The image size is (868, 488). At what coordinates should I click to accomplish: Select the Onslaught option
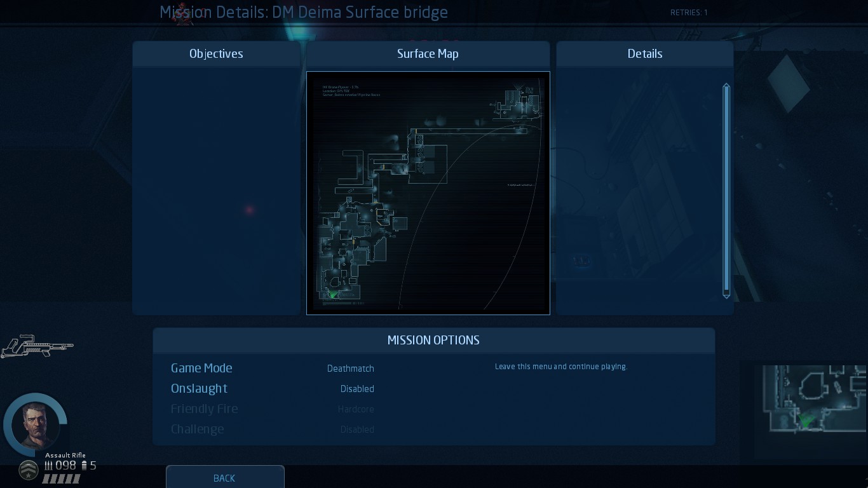click(x=199, y=388)
